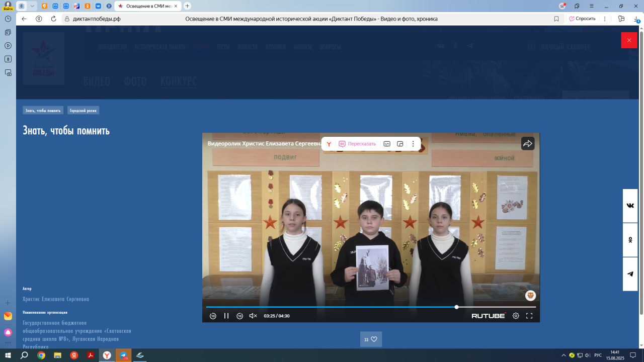This screenshot has width=644, height=362.
Task: Open the extensions icon in toolbar
Action: pyautogui.click(x=621, y=19)
